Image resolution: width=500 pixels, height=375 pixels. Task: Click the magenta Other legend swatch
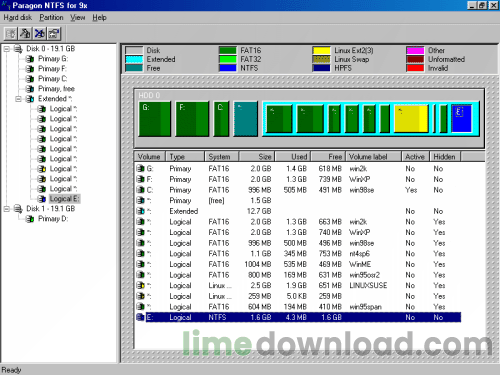coord(415,51)
